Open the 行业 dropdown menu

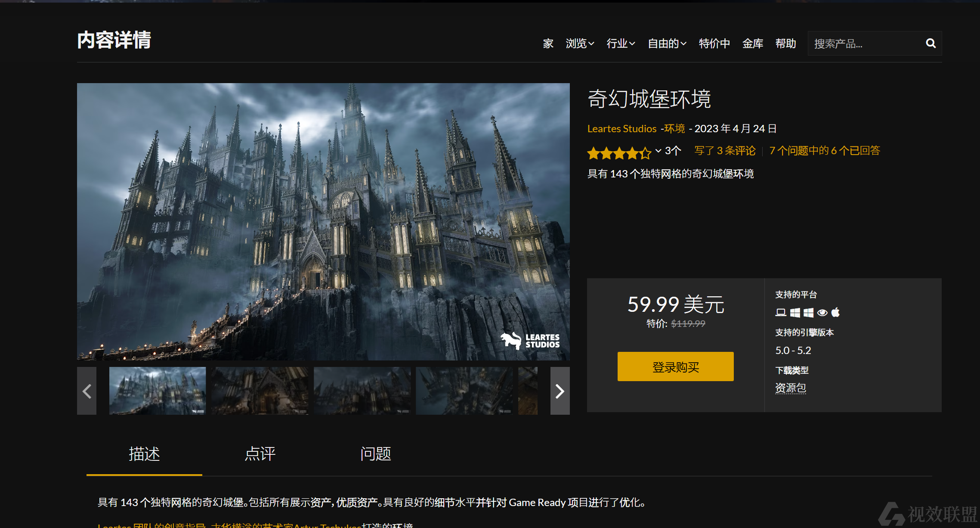coord(621,43)
